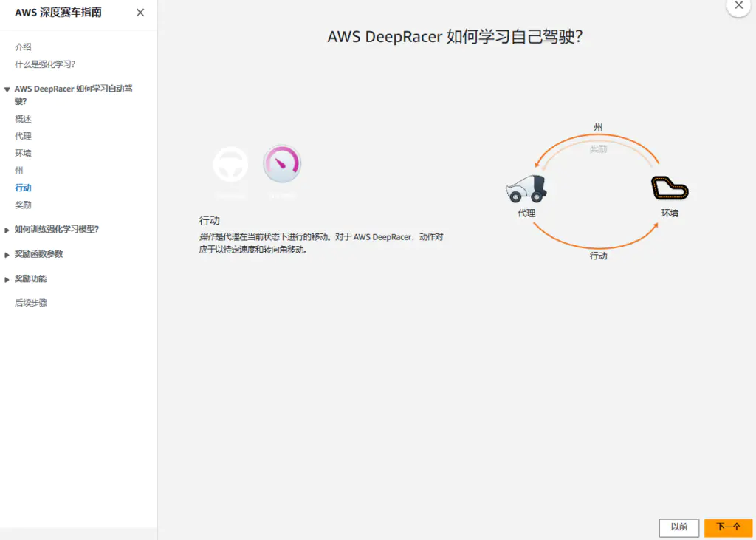Open 什么是强化学习? in sidebar

(45, 64)
